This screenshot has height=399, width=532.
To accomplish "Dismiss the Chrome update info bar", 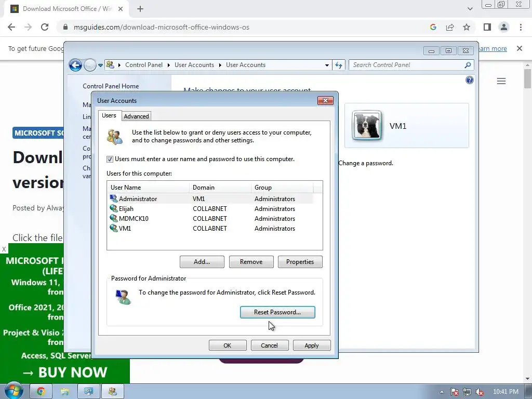I will click(x=520, y=48).
